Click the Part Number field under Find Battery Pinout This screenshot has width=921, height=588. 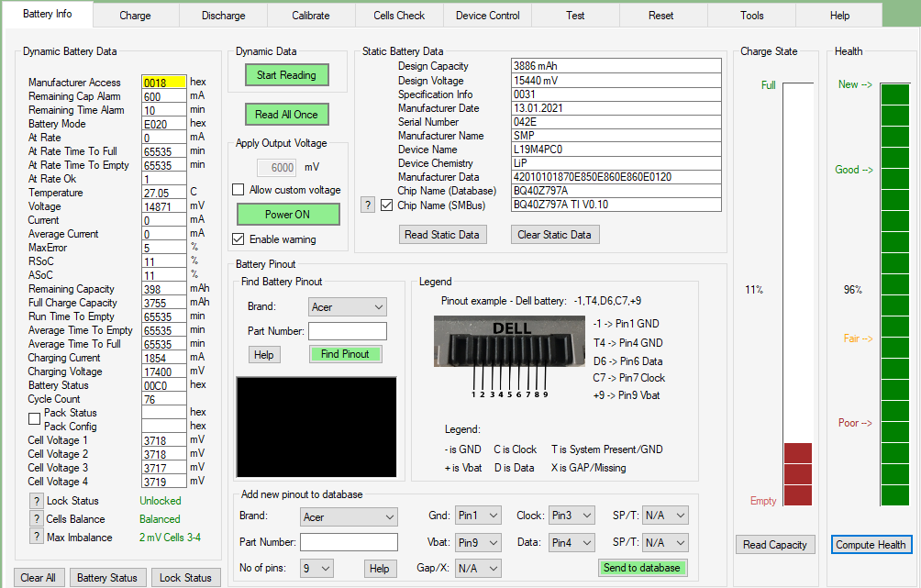pos(347,331)
